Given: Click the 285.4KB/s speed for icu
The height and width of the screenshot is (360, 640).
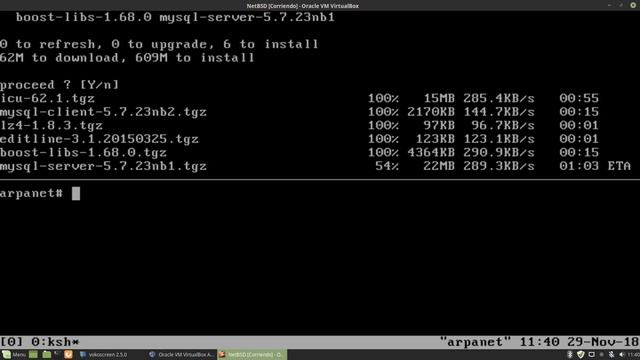Looking at the screenshot, I should (499, 98).
